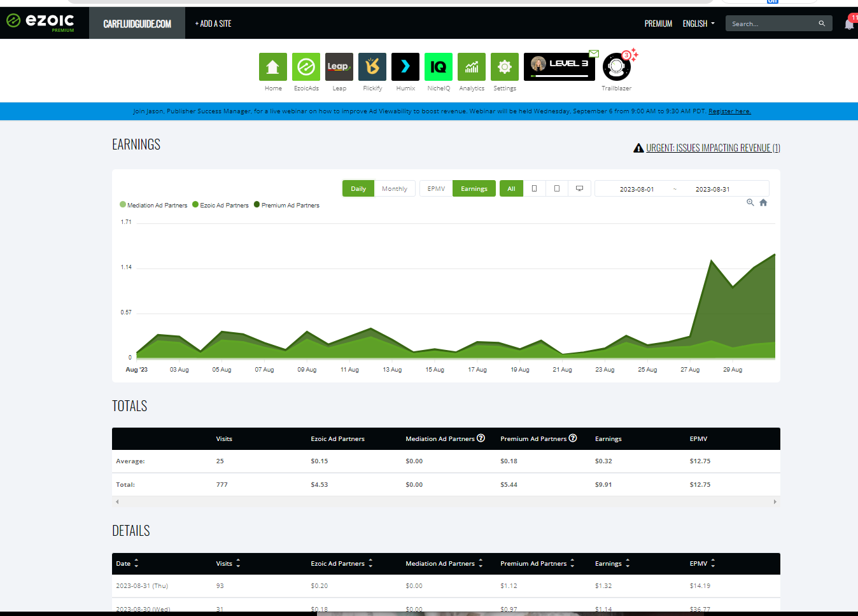The width and height of the screenshot is (858, 616).
Task: Click the search magnifier icon
Action: click(x=822, y=24)
